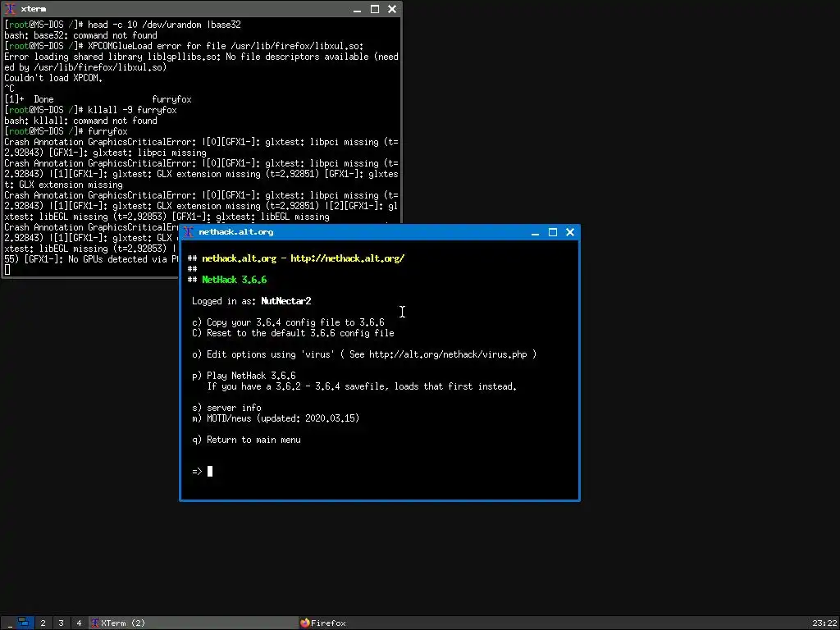Click the show desktop underscore icon in the taskbar

pyautogui.click(x=9, y=623)
